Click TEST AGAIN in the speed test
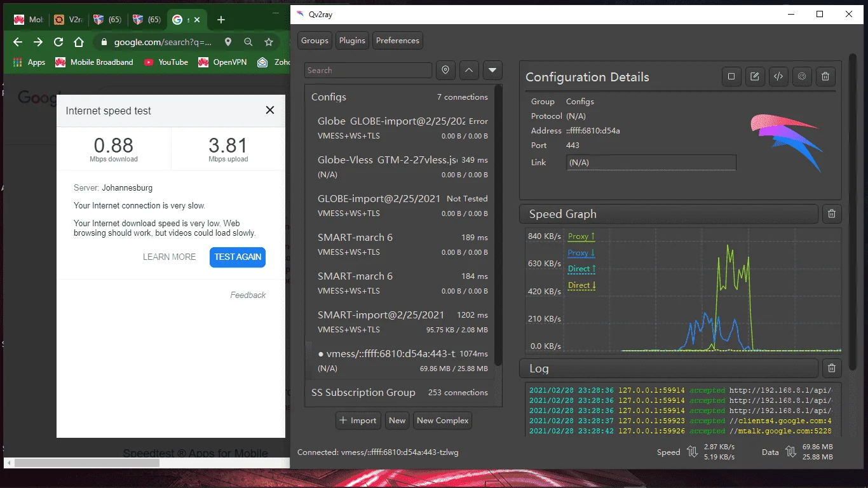 (x=238, y=257)
